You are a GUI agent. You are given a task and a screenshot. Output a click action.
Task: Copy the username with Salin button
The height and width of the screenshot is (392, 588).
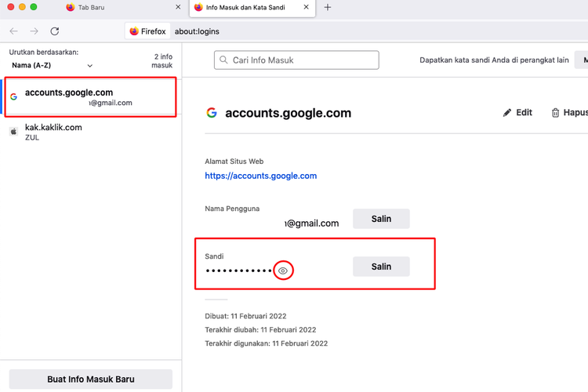pos(381,219)
